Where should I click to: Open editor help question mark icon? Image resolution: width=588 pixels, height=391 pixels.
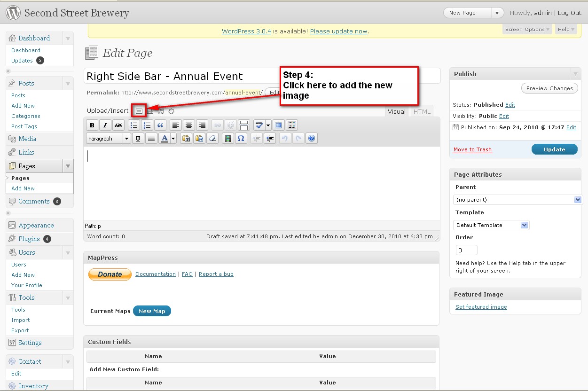(x=311, y=139)
